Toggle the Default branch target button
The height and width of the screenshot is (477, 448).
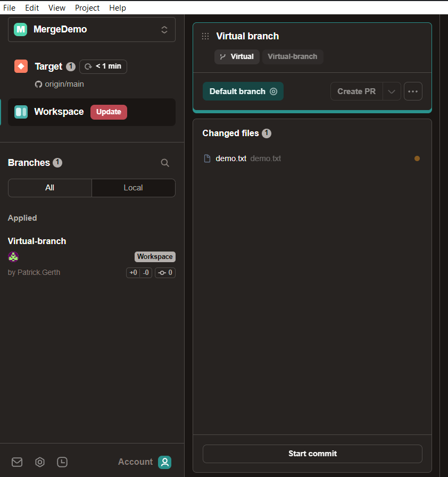click(243, 91)
